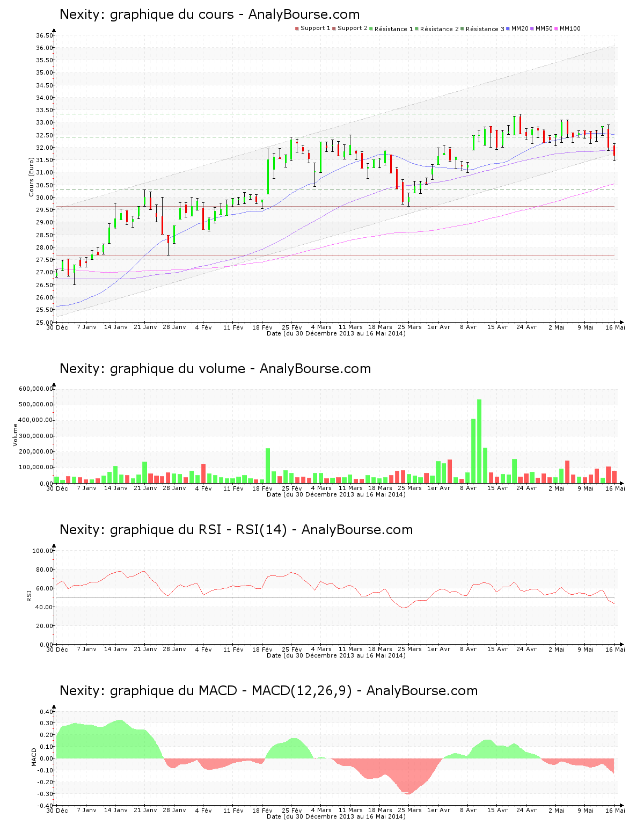Click the 300,000.00 volume axis value
Image resolution: width=644 pixels, height=832 pixels.
35,436
